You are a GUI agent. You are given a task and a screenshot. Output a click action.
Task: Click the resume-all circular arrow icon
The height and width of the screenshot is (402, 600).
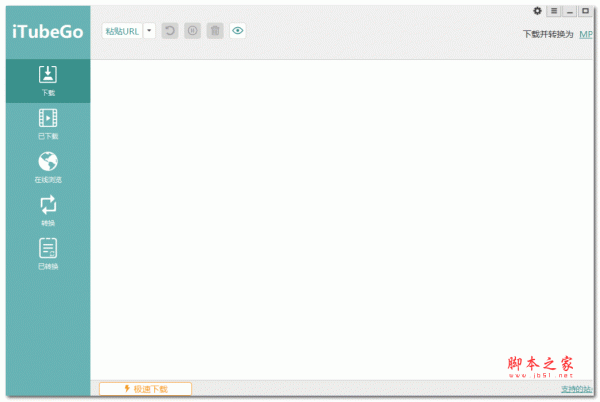170,31
